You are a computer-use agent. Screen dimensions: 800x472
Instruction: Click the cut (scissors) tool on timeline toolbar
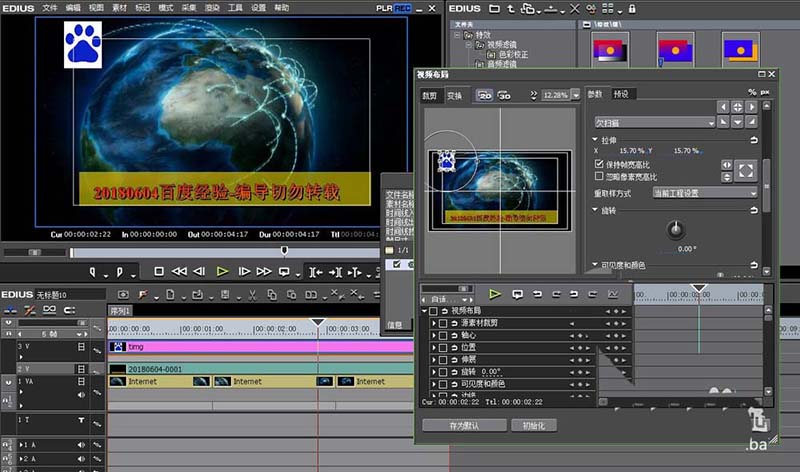(x=252, y=295)
